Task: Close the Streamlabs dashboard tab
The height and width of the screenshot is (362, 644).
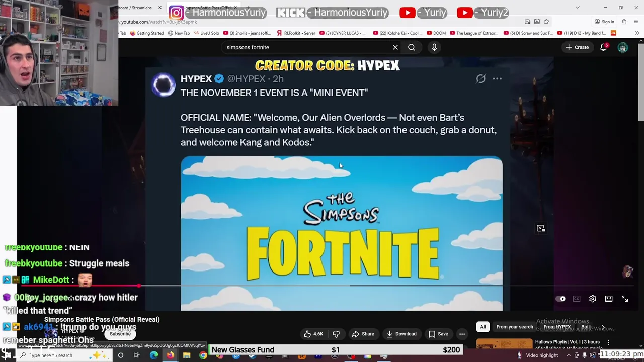Action: (160, 8)
